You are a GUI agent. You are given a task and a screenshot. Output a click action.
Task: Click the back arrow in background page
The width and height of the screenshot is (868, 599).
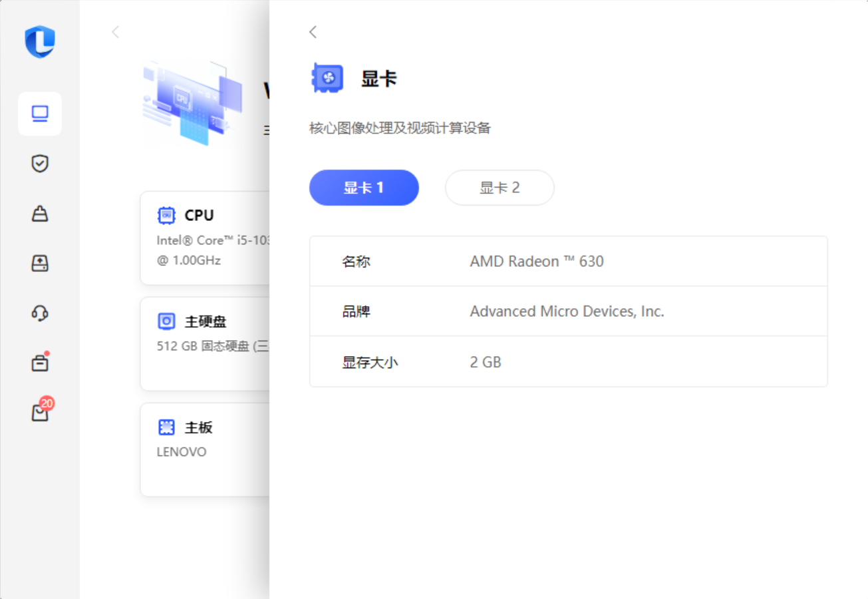116,32
